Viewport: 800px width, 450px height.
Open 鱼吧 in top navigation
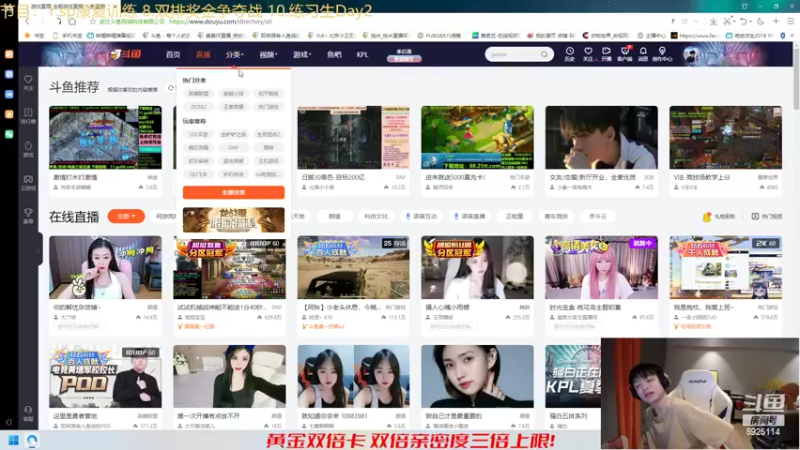334,55
